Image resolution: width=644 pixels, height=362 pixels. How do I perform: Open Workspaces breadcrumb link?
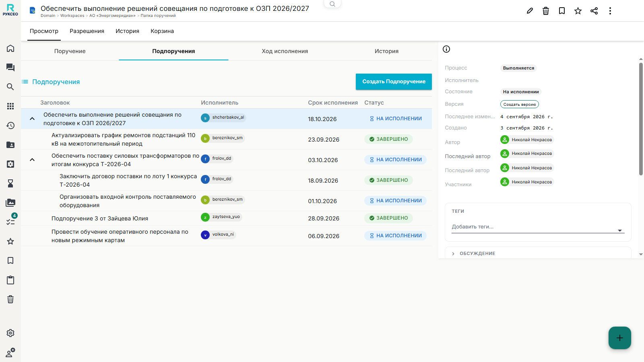point(72,16)
